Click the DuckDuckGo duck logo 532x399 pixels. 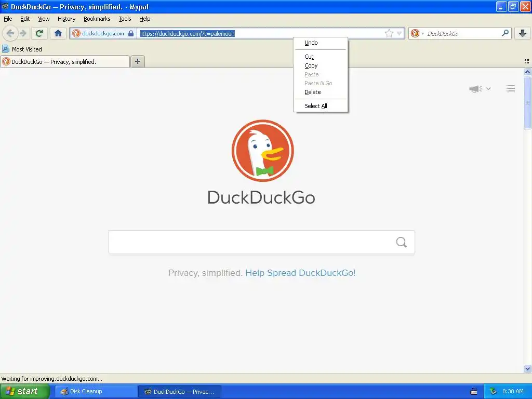coord(262,151)
